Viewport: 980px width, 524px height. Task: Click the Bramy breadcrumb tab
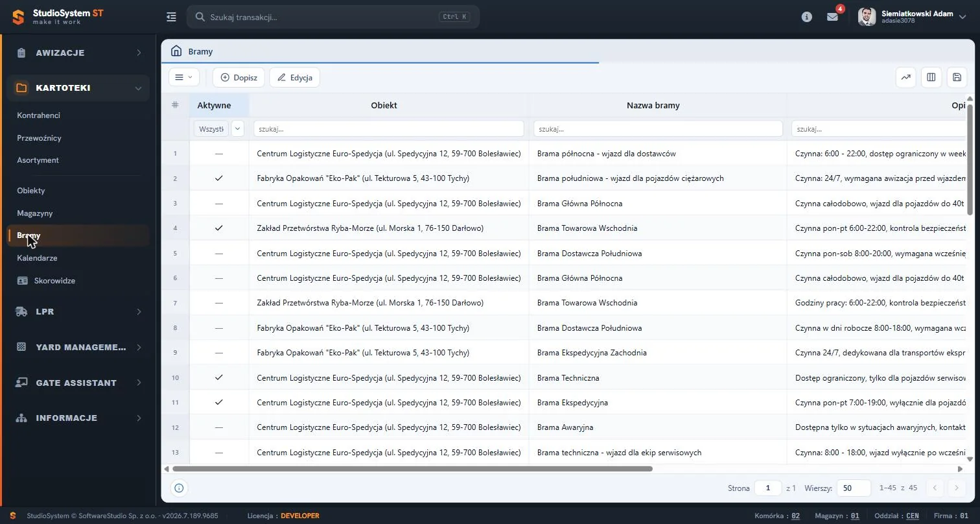[x=200, y=51]
